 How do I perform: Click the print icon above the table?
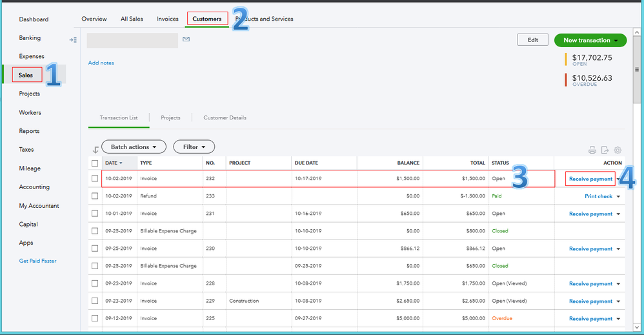click(x=592, y=150)
